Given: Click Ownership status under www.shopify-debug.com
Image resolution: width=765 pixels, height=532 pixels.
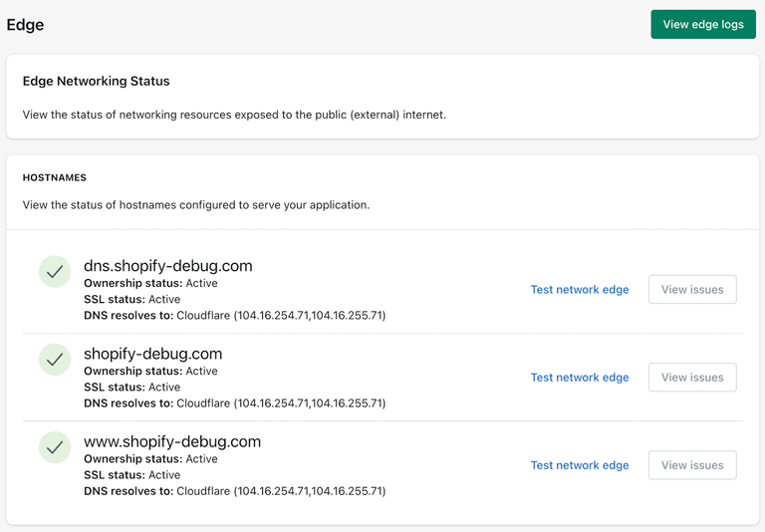Looking at the screenshot, I should [150, 459].
